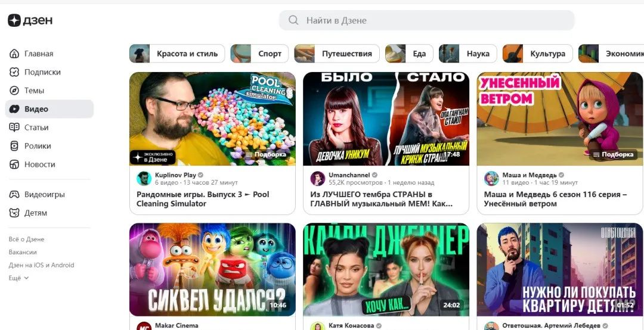Image resolution: width=644 pixels, height=330 pixels.
Task: Open the Makar Cinema channel name
Action: click(x=177, y=325)
